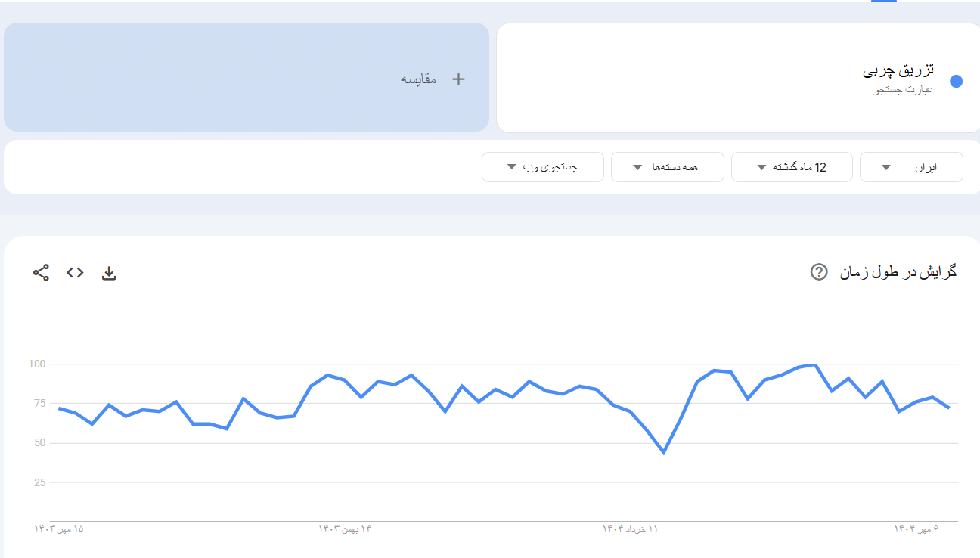Open the همه دسته‌ها categories dropdown
Image resolution: width=980 pixels, height=558 pixels.
tap(666, 167)
